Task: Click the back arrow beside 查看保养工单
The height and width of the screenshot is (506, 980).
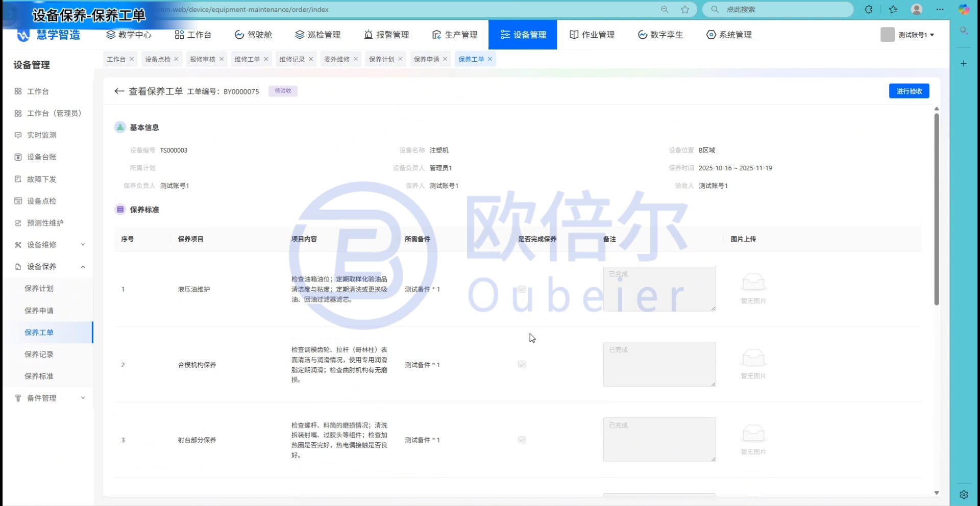Action: 119,91
